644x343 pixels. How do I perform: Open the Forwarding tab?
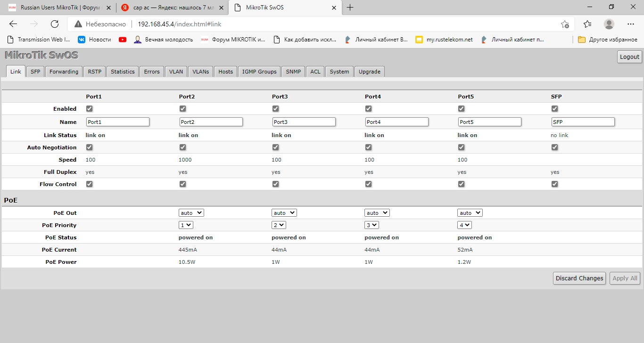[64, 72]
